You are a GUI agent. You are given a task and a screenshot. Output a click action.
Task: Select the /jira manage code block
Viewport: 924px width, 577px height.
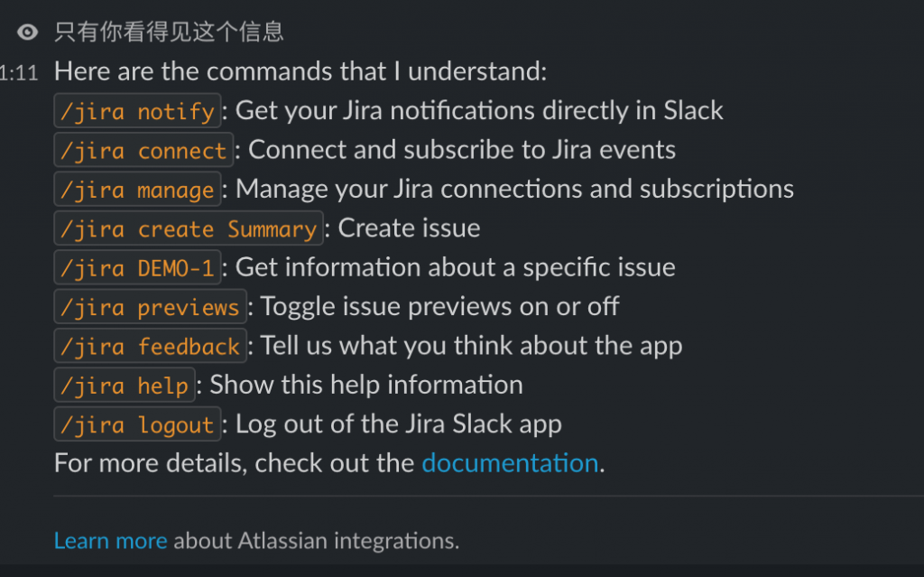coord(137,190)
